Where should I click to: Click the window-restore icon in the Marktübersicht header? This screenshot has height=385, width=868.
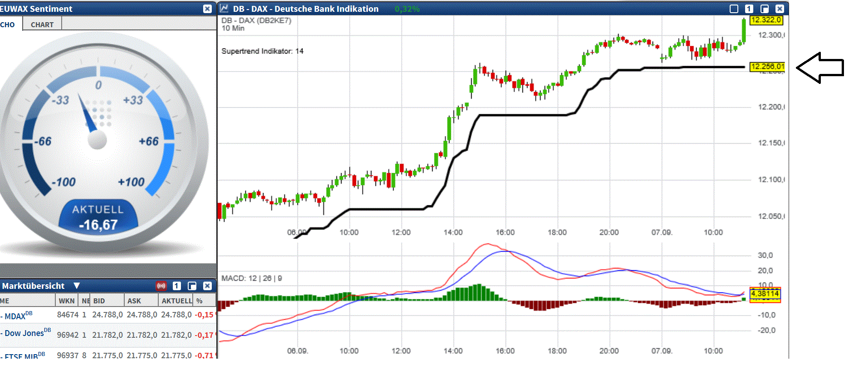click(x=192, y=286)
